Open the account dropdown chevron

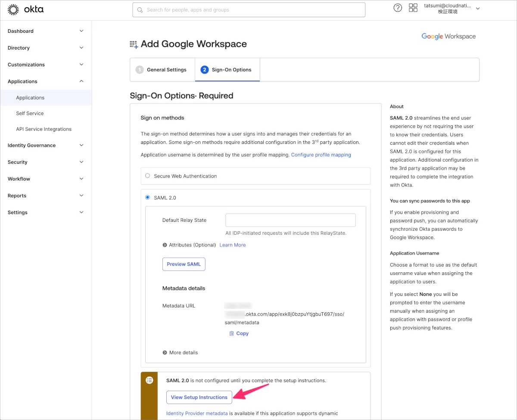(x=477, y=9)
